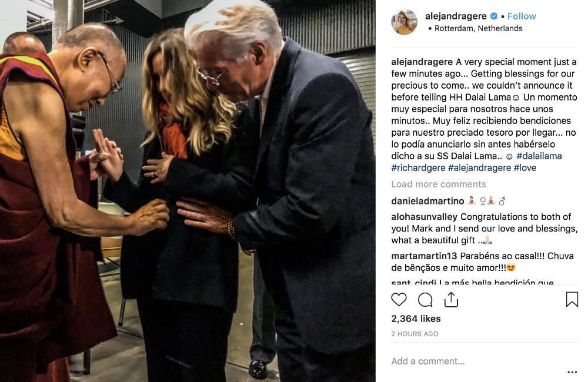588x382 pixels.
Task: Open the #dalailama hashtag
Action: (539, 156)
